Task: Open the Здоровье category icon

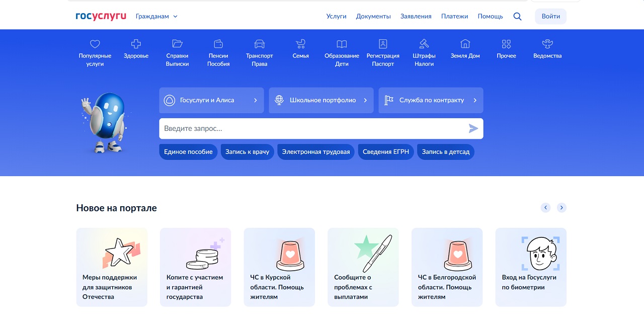Action: pyautogui.click(x=136, y=44)
